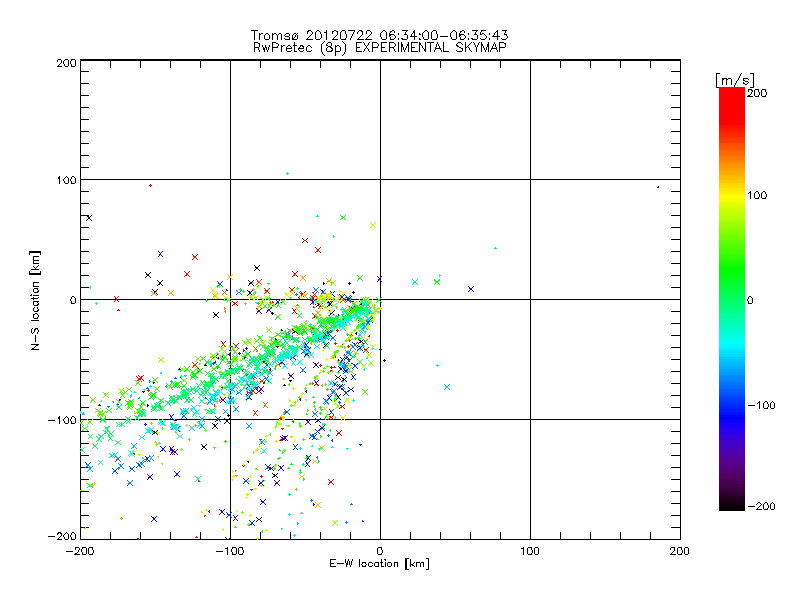Click the colorbar tick label '−100'
This screenshot has width=800, height=600.
761,405
